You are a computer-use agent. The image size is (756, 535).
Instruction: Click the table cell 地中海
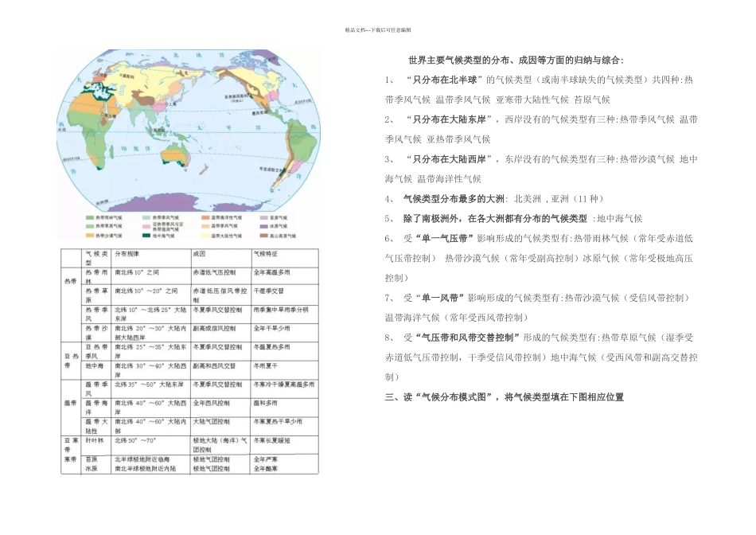point(95,366)
